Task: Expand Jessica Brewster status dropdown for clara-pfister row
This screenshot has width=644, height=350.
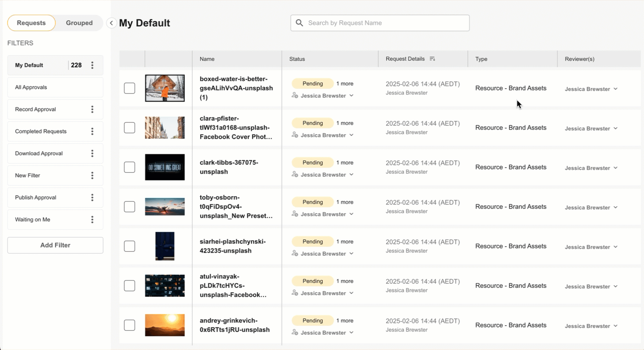Action: (351, 135)
